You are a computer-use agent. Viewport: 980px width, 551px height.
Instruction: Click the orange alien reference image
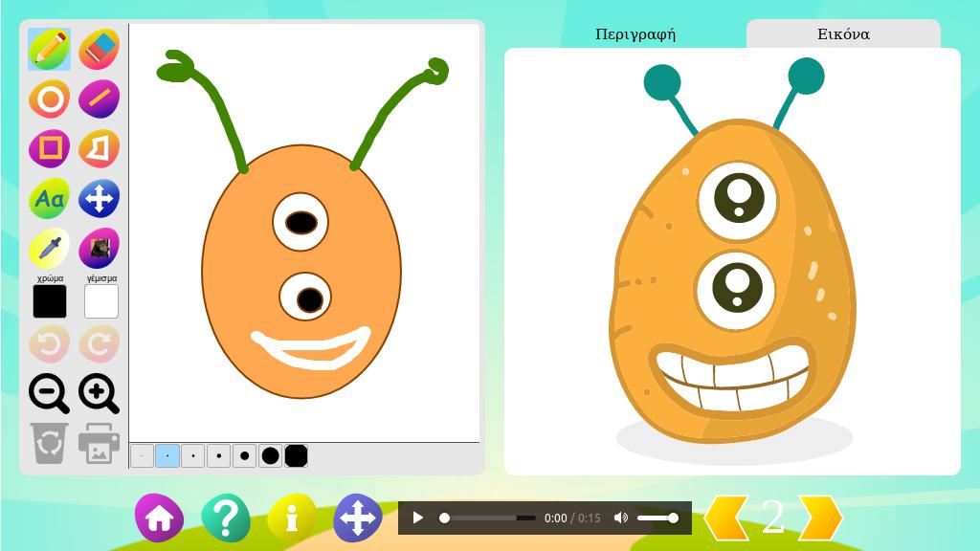tap(734, 261)
